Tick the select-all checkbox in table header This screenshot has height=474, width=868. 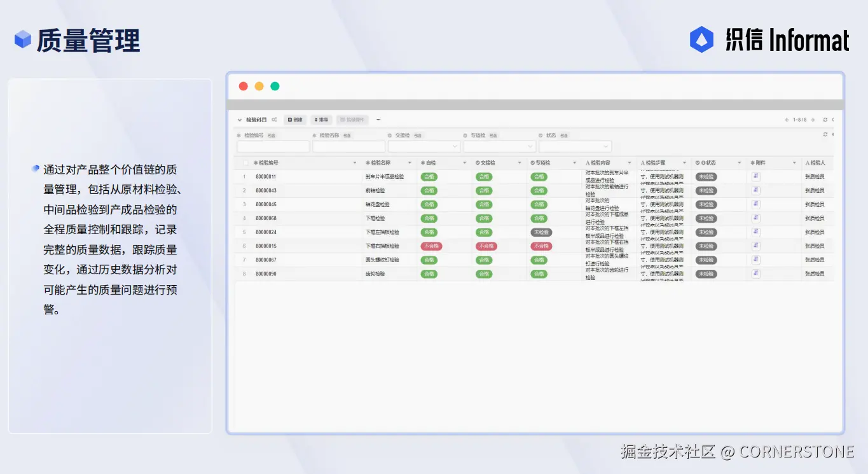pos(245,163)
